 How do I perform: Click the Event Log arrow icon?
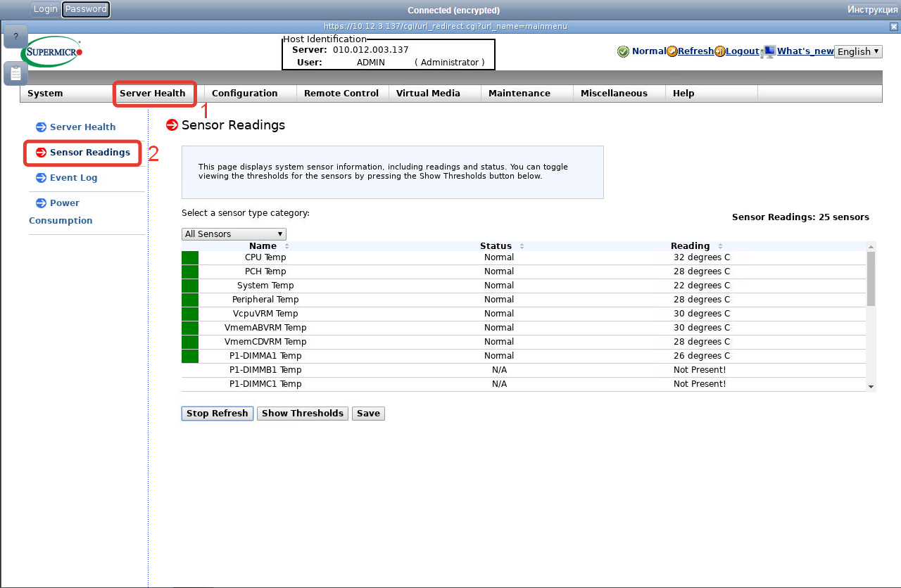pos(41,178)
